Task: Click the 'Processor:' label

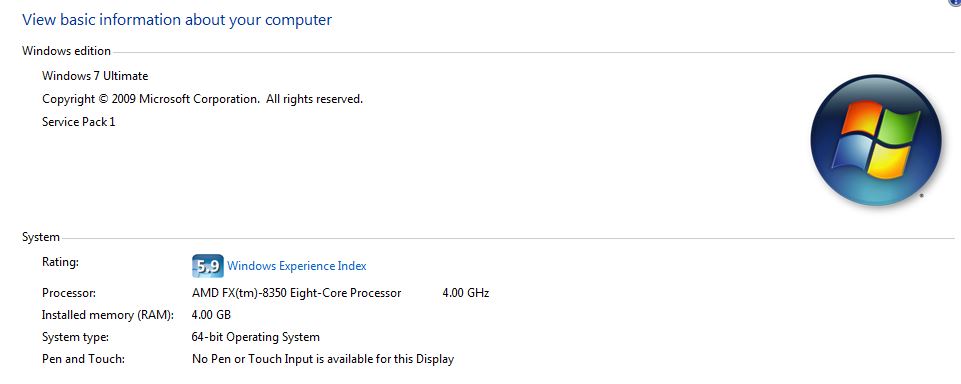Action: (69, 293)
